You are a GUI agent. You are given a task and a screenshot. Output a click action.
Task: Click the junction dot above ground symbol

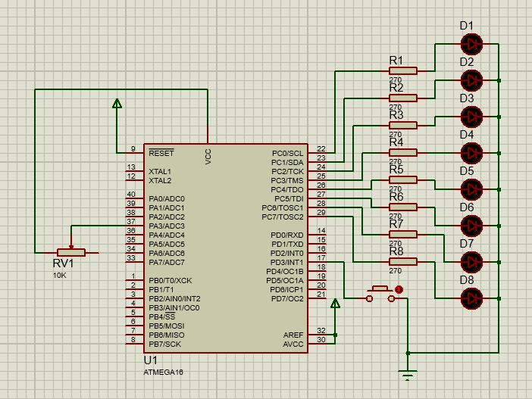pos(408,354)
